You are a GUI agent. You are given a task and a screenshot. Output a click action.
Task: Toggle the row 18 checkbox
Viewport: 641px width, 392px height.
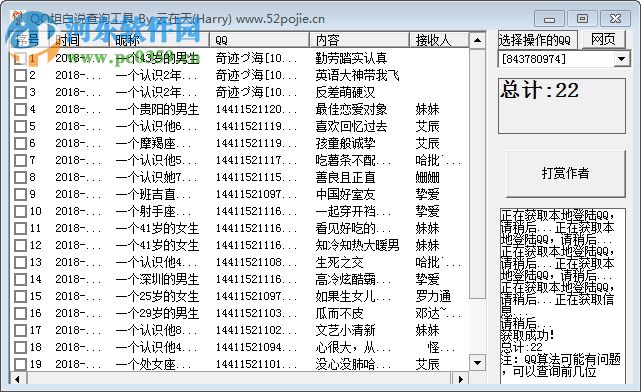tap(20, 347)
